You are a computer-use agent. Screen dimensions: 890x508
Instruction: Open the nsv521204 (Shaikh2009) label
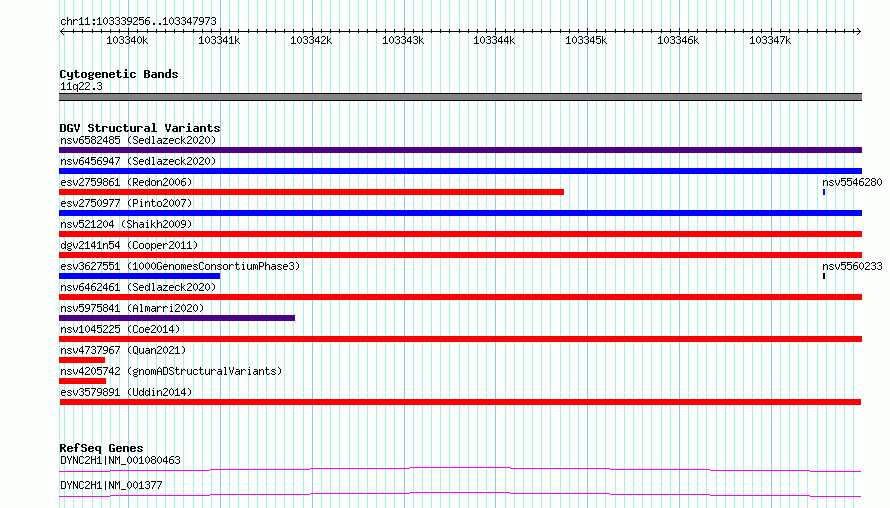pyautogui.click(x=126, y=224)
